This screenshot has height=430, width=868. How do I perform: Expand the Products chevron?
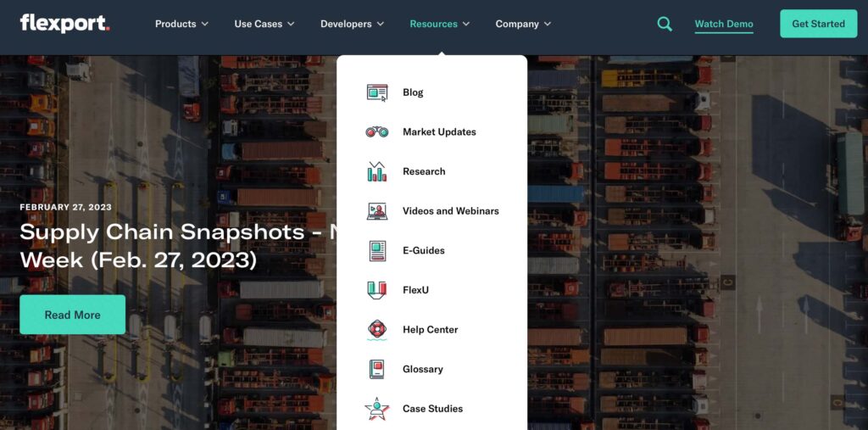coord(205,24)
